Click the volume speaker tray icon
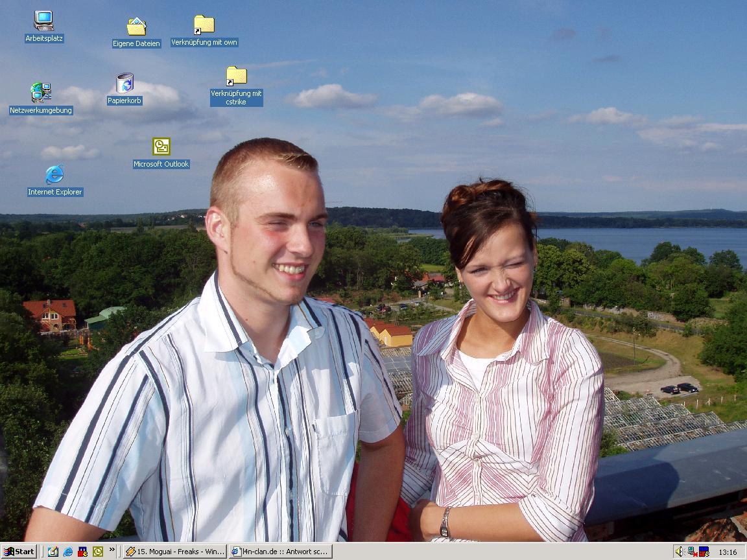This screenshot has width=747, height=560. pyautogui.click(x=679, y=552)
